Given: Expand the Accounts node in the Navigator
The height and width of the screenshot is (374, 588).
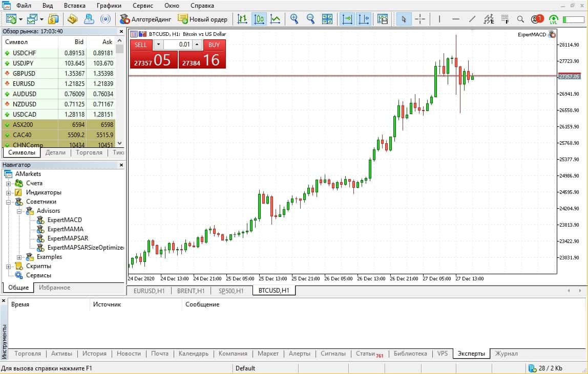Looking at the screenshot, I should (x=8, y=184).
